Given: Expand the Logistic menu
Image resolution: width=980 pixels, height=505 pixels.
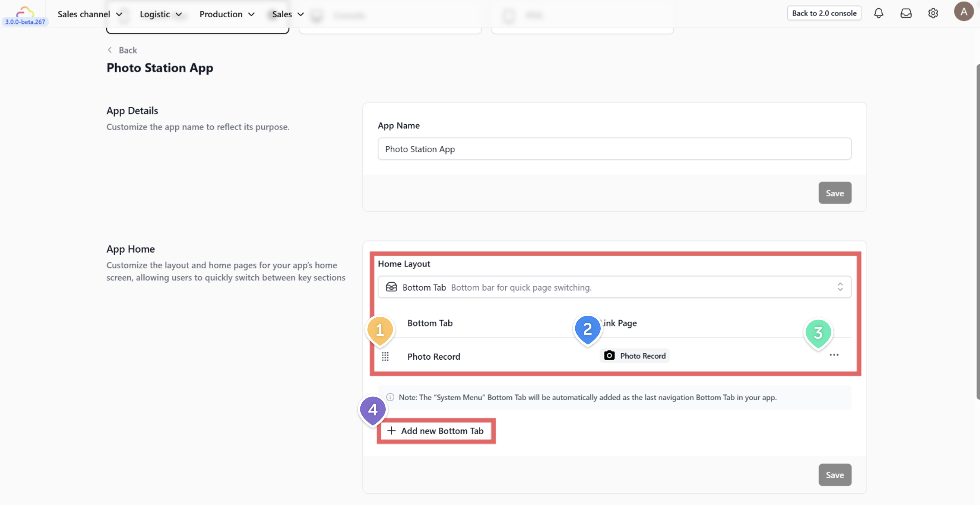Looking at the screenshot, I should 160,14.
